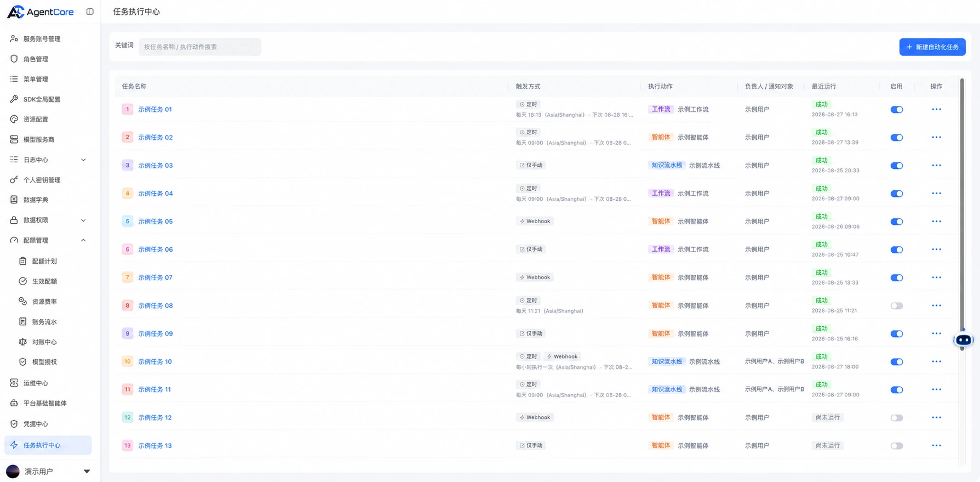Click the SDK全局配置 wrench icon
The image size is (980, 482).
point(14,99)
